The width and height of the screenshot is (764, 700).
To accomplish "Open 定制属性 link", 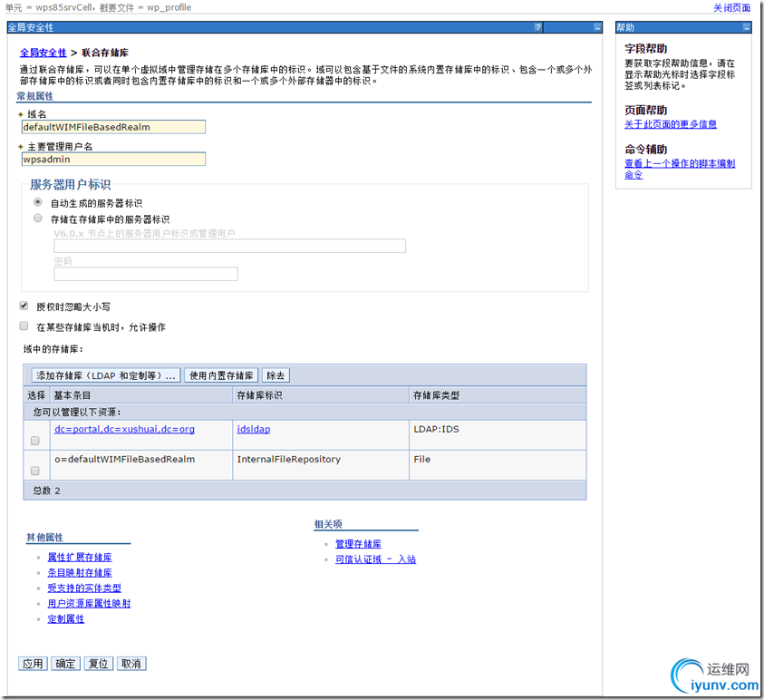I will pyautogui.click(x=66, y=619).
